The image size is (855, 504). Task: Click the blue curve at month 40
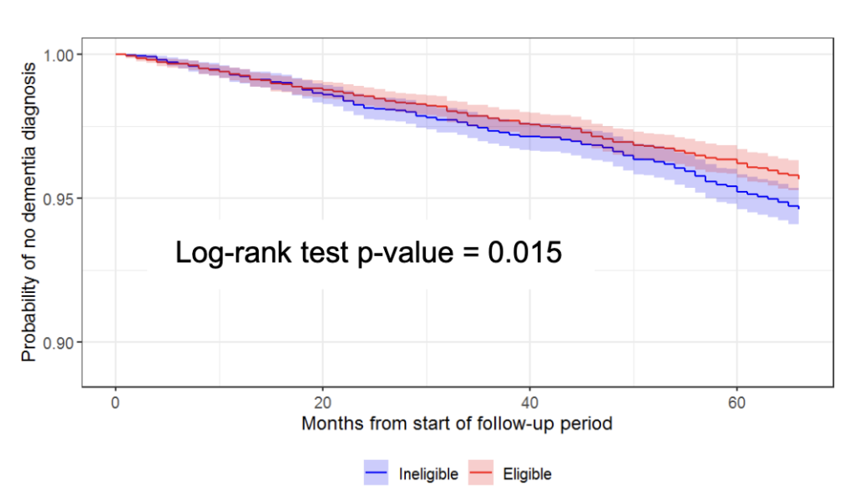click(x=529, y=136)
